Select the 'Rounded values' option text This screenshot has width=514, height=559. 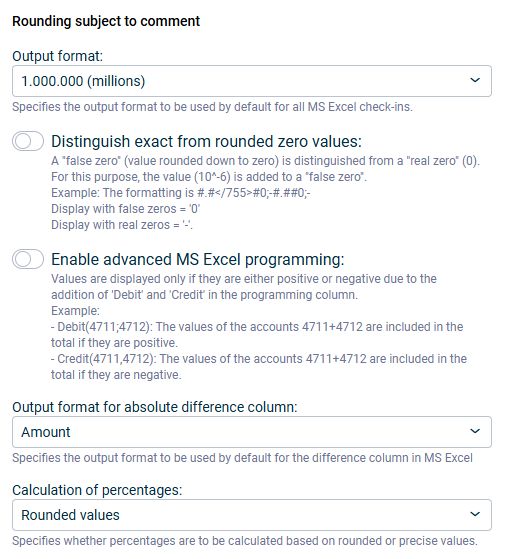pyautogui.click(x=70, y=515)
